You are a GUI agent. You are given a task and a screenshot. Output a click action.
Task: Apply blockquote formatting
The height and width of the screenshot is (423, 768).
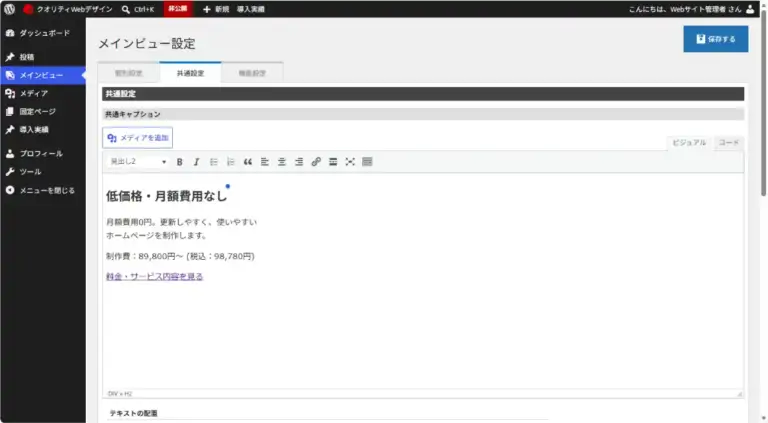pyautogui.click(x=248, y=162)
